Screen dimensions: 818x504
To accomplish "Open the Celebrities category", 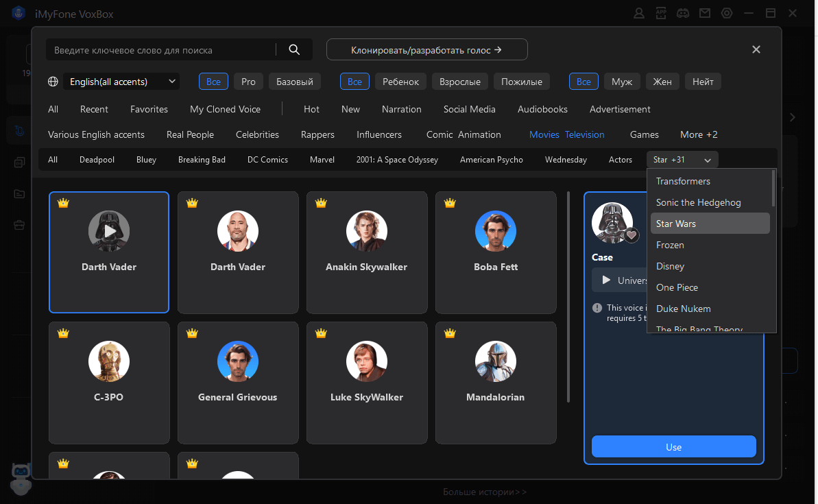I will 257,134.
